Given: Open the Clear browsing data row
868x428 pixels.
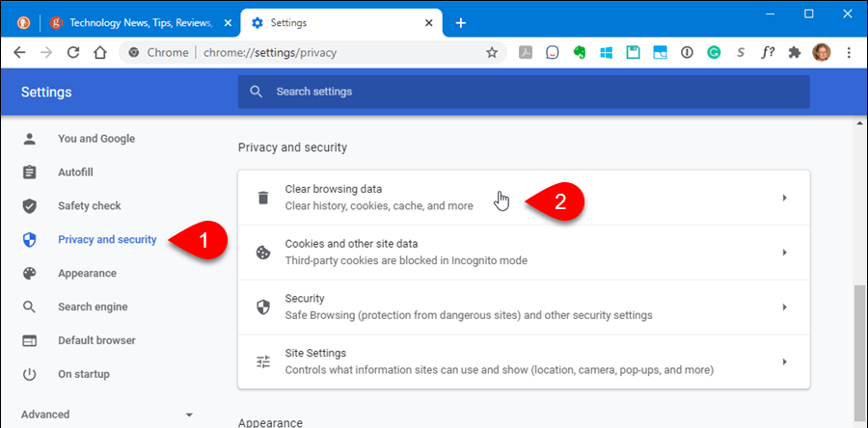Looking at the screenshot, I should pyautogui.click(x=524, y=198).
